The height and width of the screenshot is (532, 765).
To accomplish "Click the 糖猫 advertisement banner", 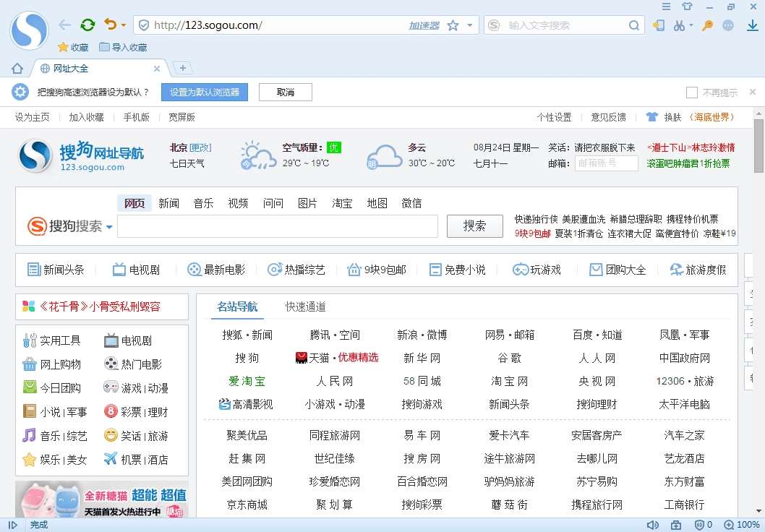I will click(x=102, y=499).
